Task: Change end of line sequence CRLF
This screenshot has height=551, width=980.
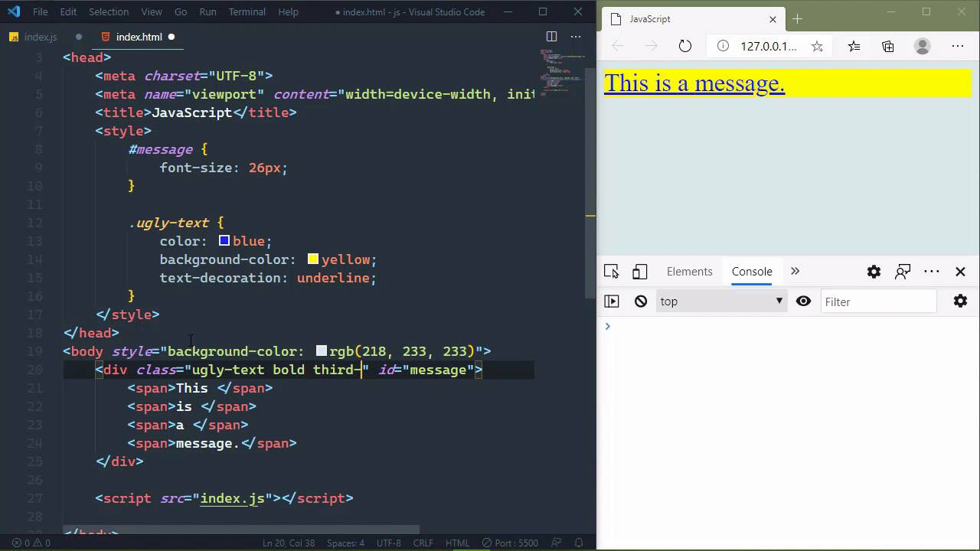Action: 423,543
